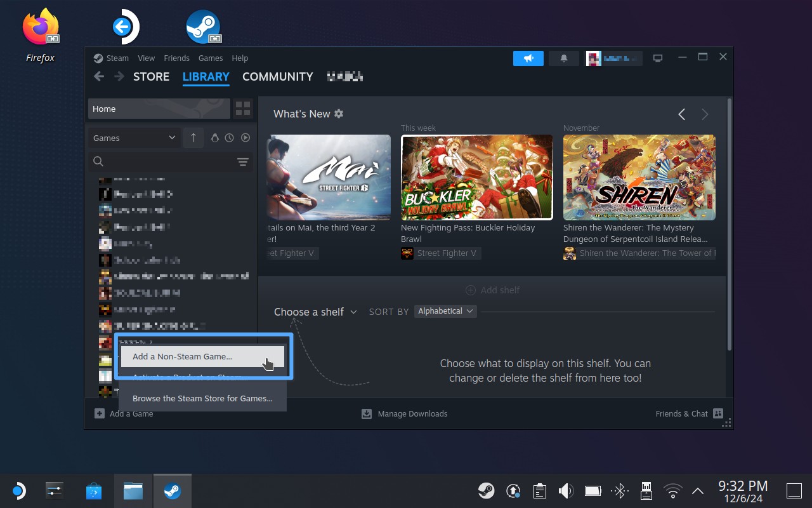Viewport: 812px width, 508px height.
Task: Open the Alphabetical sort dropdown
Action: 445,311
